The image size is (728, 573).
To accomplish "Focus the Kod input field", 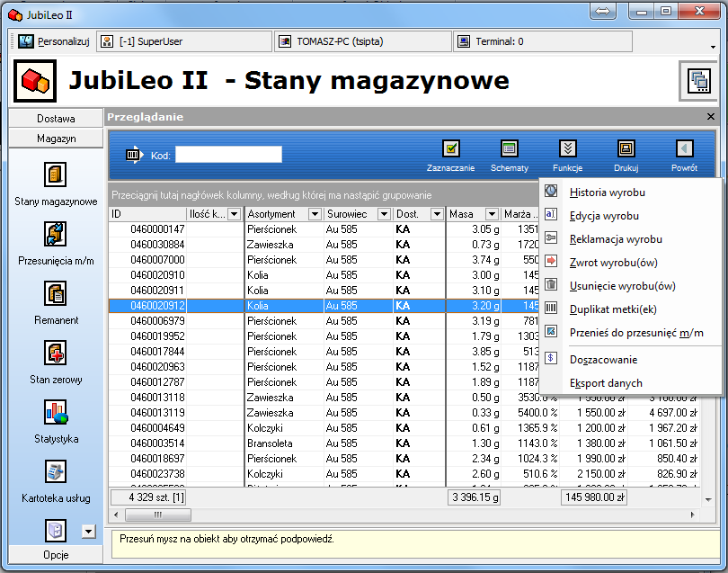I will tap(228, 155).
